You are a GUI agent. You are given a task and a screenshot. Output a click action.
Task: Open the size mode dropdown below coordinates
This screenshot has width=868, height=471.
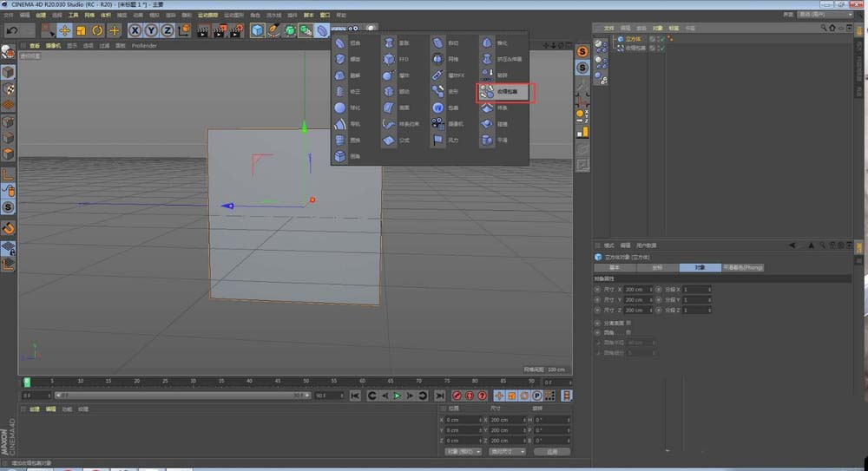click(506, 451)
